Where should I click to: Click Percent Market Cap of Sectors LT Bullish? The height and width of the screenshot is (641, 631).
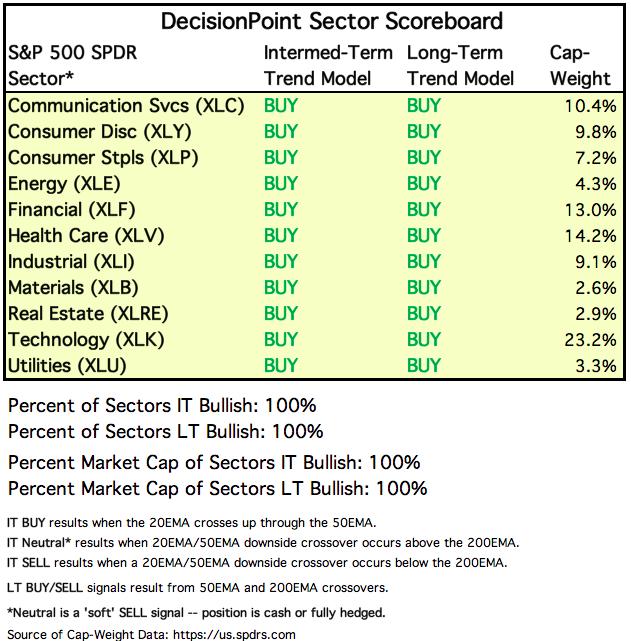(x=217, y=488)
